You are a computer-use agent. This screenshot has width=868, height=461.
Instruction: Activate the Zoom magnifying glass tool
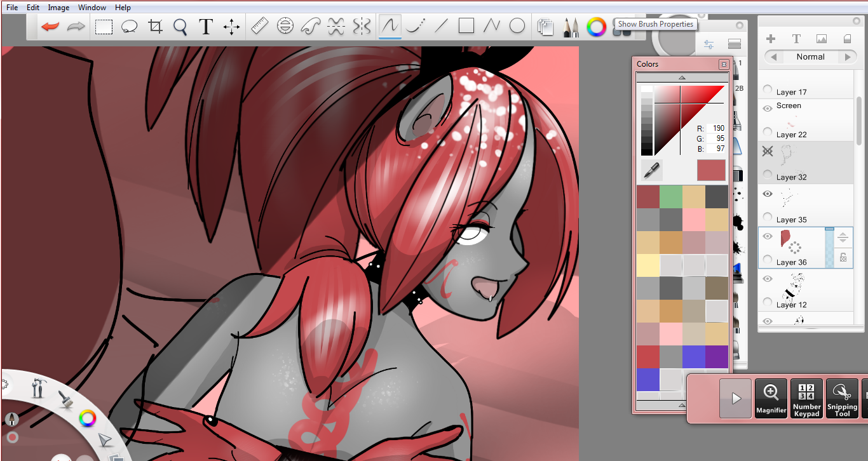[x=180, y=27]
